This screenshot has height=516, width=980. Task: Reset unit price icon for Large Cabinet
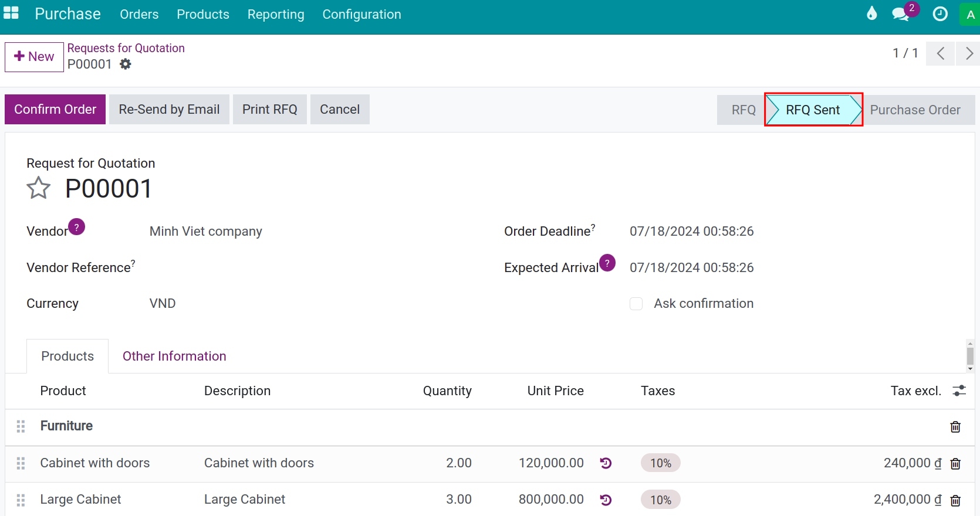pos(606,500)
